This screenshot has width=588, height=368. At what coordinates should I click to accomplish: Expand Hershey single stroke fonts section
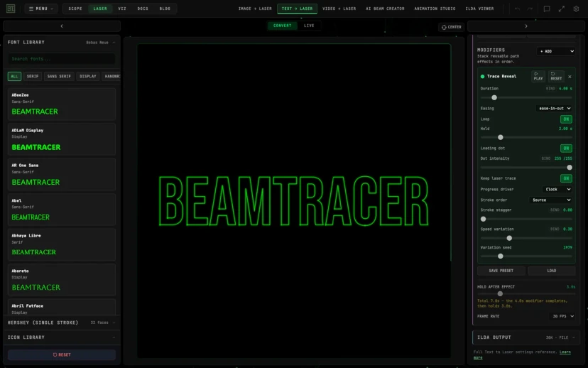coord(62,323)
